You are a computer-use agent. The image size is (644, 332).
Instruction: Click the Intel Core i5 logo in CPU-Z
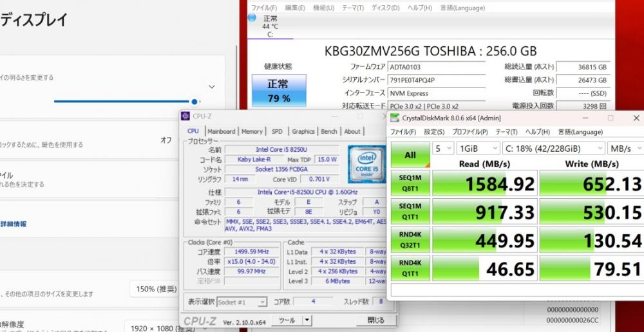pyautogui.click(x=366, y=163)
